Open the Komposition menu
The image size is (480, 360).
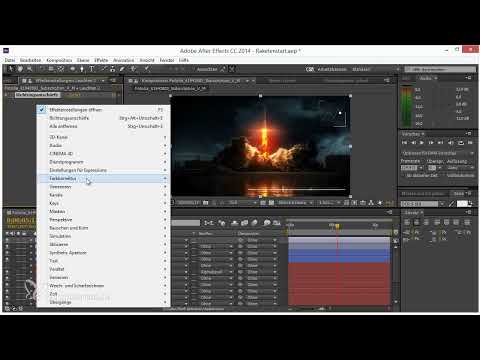pyautogui.click(x=59, y=60)
